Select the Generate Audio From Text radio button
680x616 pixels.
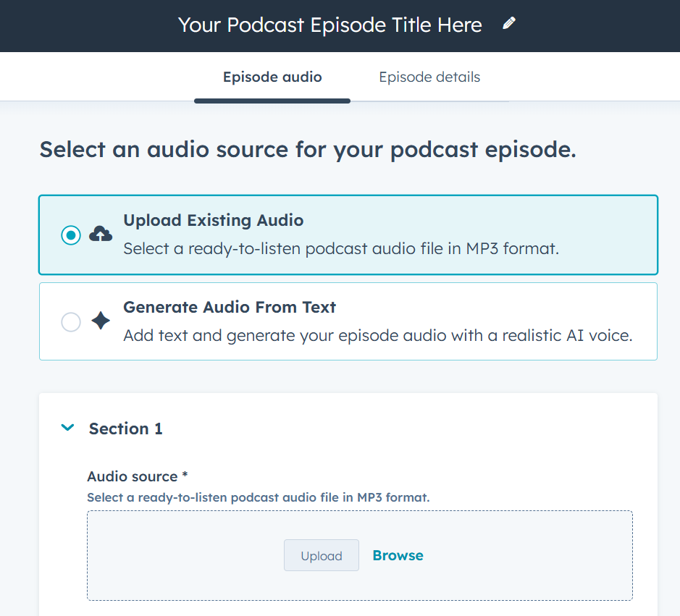70,321
